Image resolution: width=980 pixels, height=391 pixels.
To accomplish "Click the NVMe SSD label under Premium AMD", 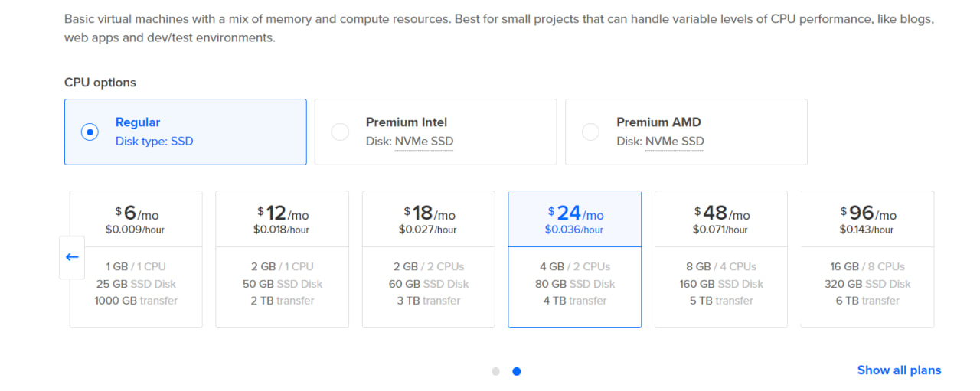I will (675, 142).
